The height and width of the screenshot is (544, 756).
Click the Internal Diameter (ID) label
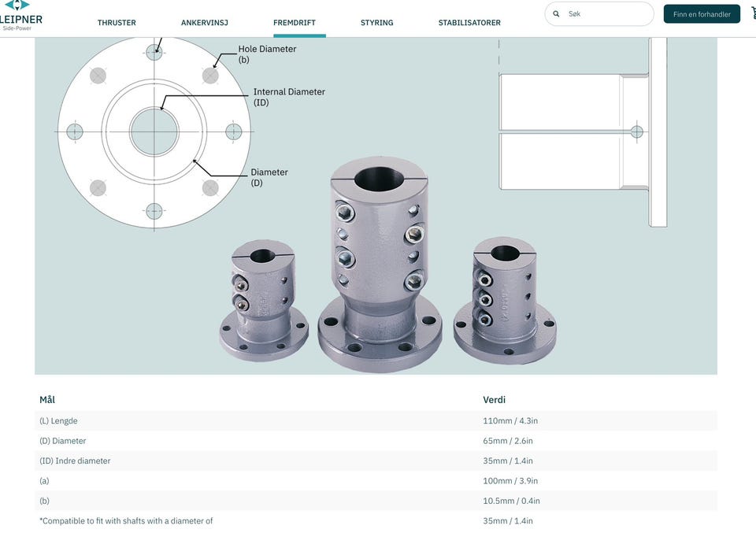tap(289, 97)
